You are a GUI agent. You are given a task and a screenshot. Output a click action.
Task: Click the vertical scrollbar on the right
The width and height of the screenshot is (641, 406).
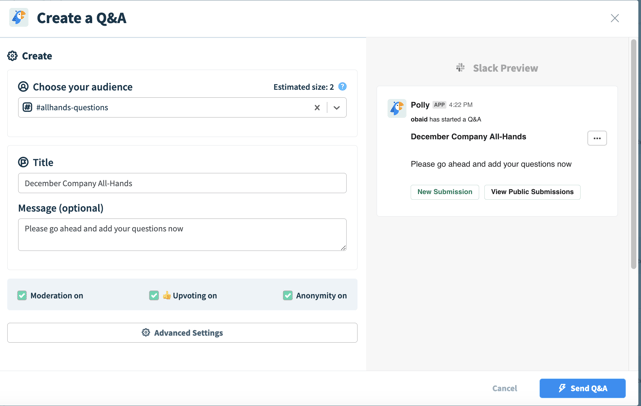pyautogui.click(x=634, y=154)
